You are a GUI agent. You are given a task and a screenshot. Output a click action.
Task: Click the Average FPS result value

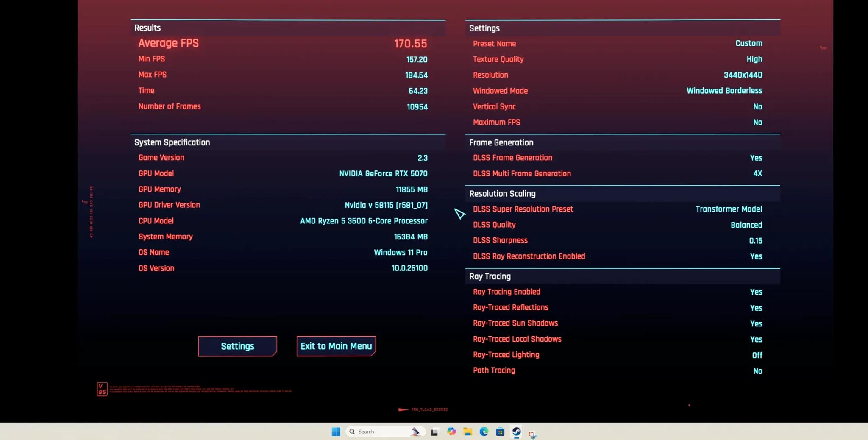pyautogui.click(x=410, y=44)
